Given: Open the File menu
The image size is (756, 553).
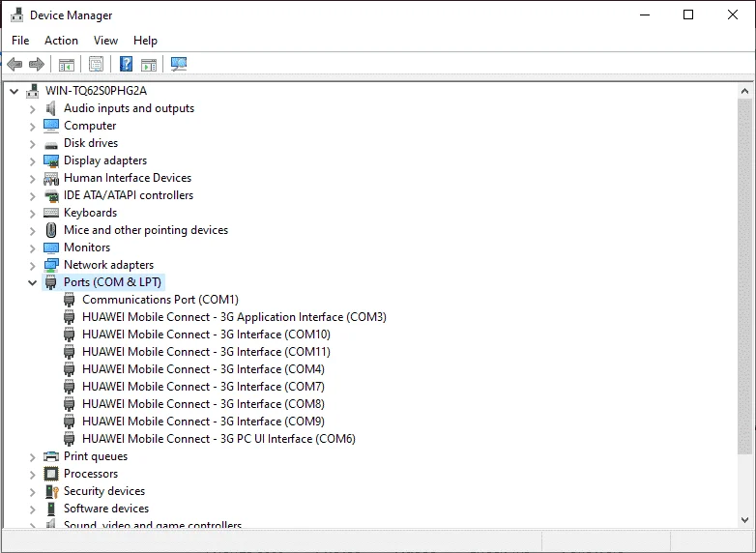Looking at the screenshot, I should 20,41.
